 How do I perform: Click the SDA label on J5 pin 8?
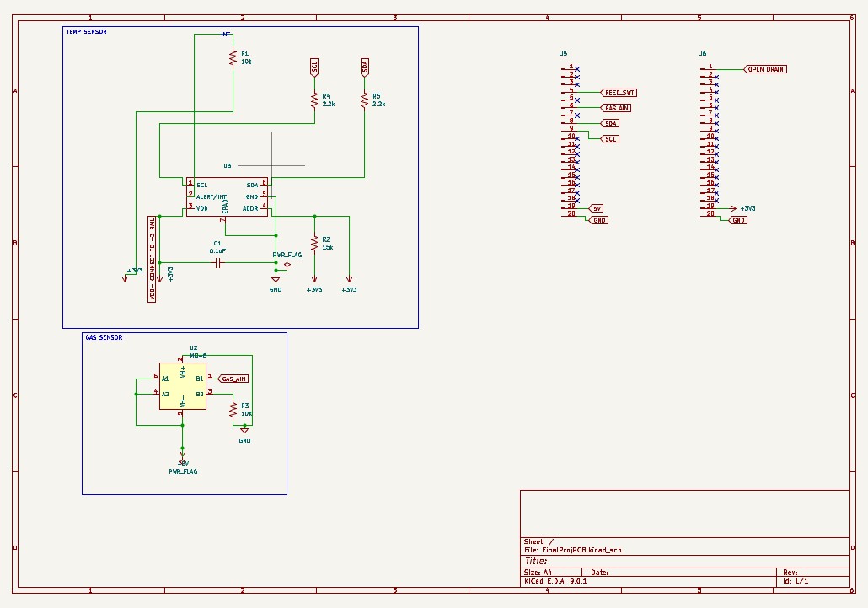[x=610, y=123]
